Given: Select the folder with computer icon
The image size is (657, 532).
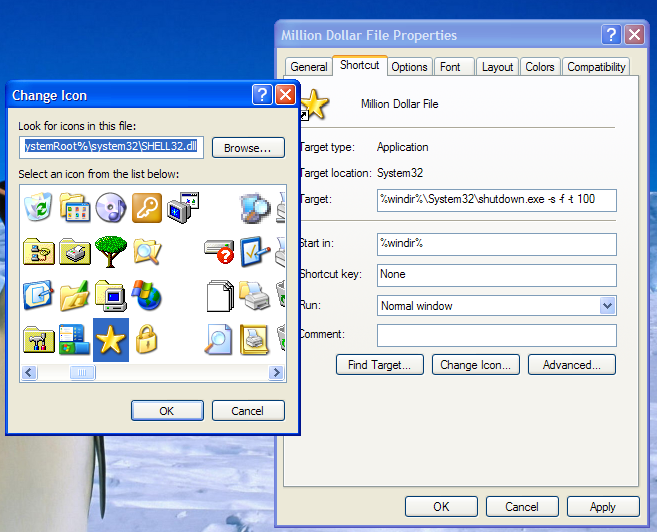Looking at the screenshot, I should click(111, 295).
